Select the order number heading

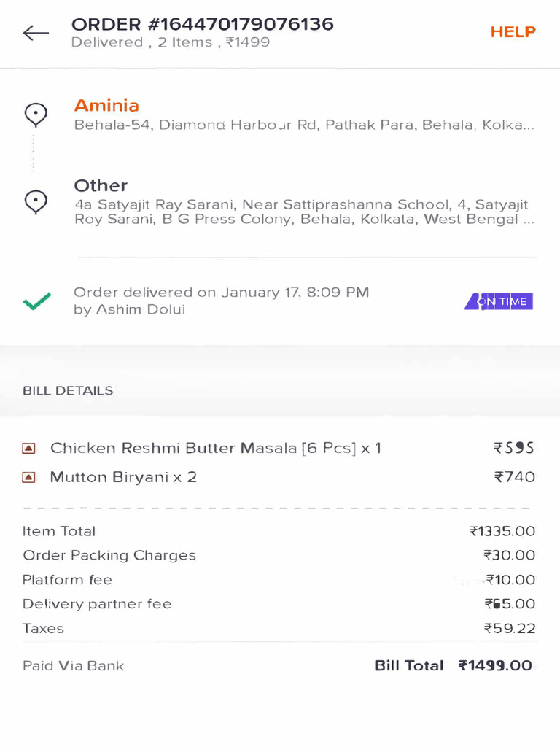(202, 25)
